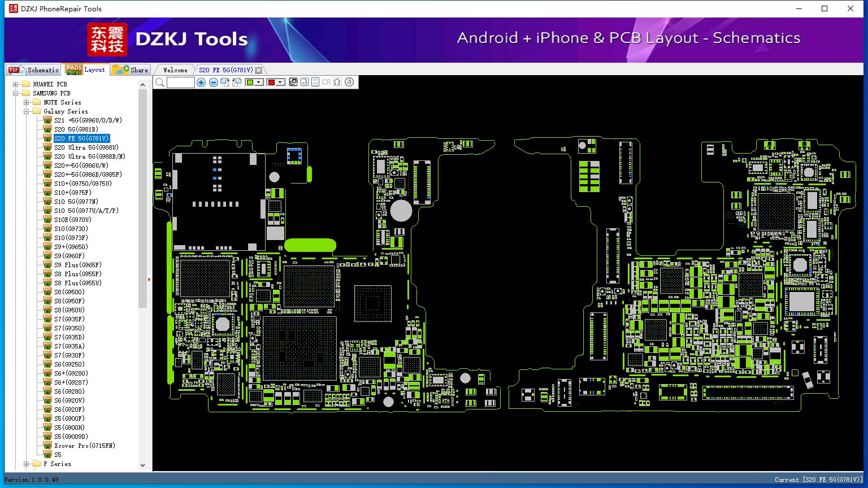Click the red panel collapse arrow on the splitter
Screen dimensions: 868x488
point(149,279)
